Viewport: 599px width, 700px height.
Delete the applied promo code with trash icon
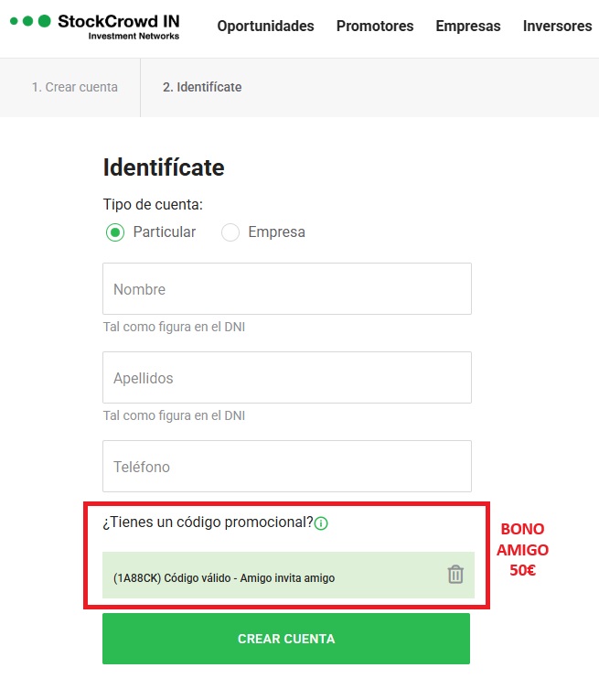click(x=455, y=575)
